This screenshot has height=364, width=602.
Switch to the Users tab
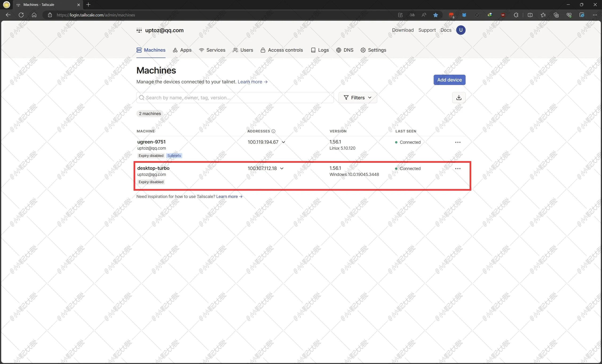[243, 50]
